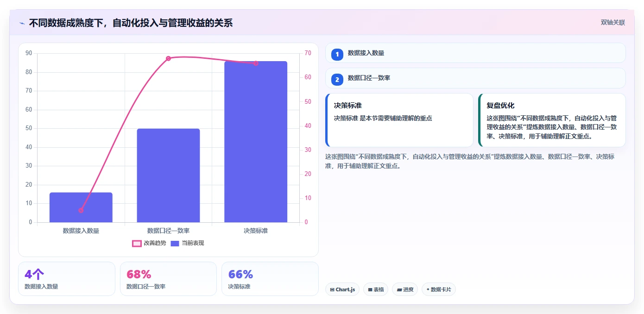Click the 数据口径一致率 x-axis label

(x=168, y=231)
